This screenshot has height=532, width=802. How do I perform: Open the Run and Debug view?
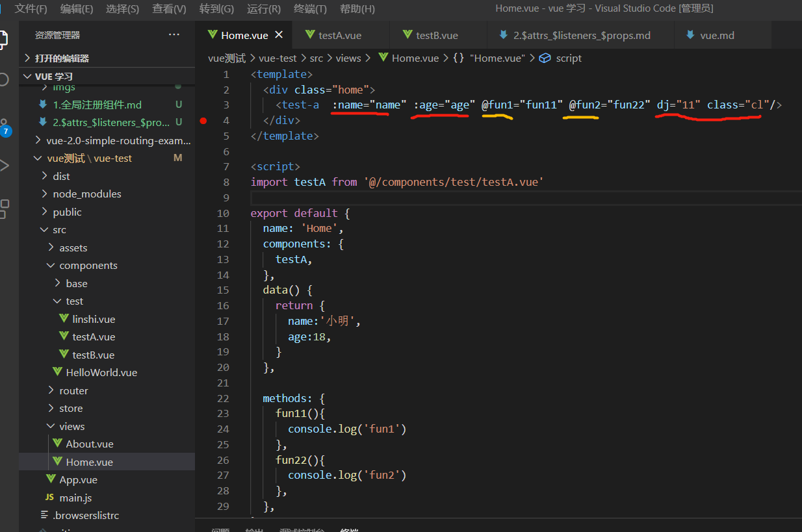[x=5, y=166]
